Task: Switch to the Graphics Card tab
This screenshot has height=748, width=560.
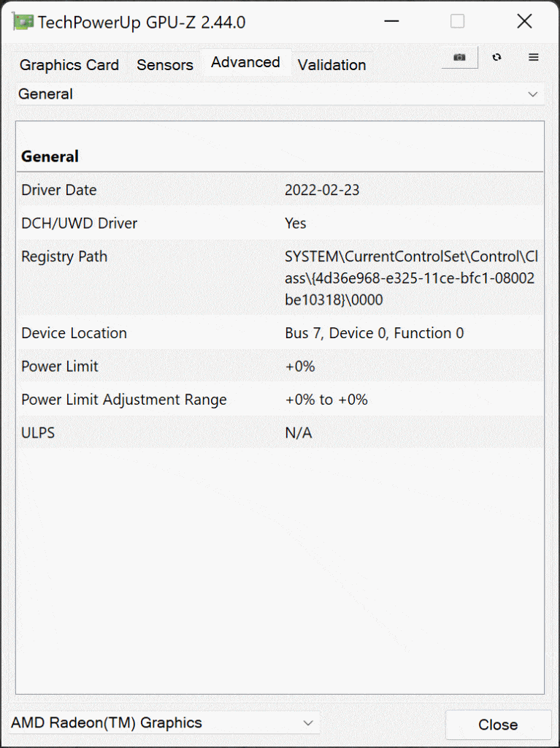Action: click(69, 65)
